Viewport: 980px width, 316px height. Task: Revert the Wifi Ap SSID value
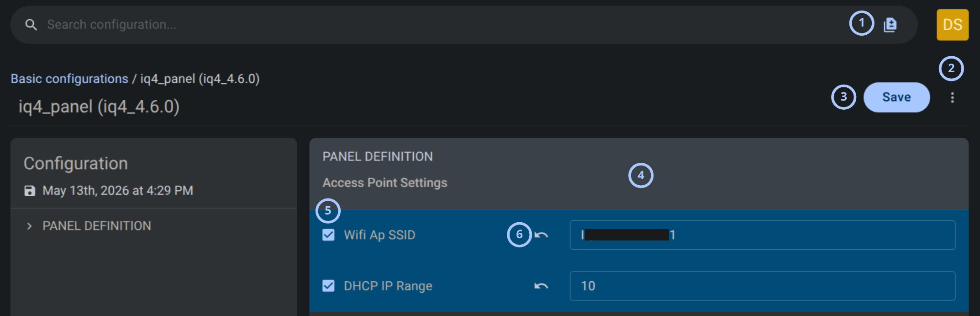point(541,235)
